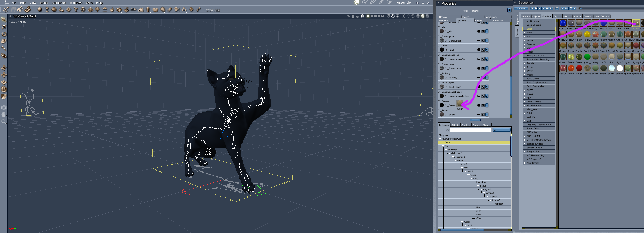Open the Texture room paintbrush icon
This screenshot has height=233, width=644.
(x=381, y=2)
